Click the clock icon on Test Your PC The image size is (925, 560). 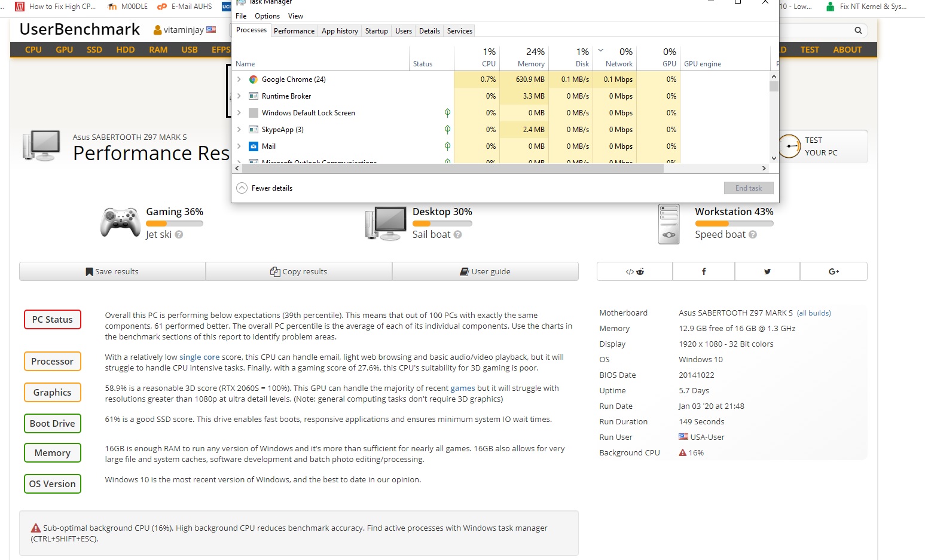point(789,146)
